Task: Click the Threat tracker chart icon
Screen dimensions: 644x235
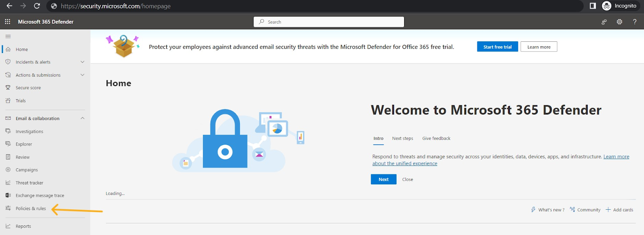Action: click(8, 183)
